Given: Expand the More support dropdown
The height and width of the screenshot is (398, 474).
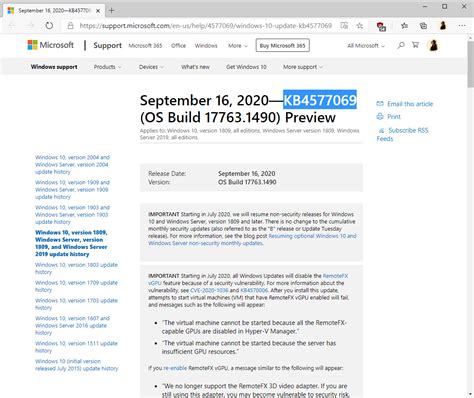Looking at the screenshot, I should point(303,67).
